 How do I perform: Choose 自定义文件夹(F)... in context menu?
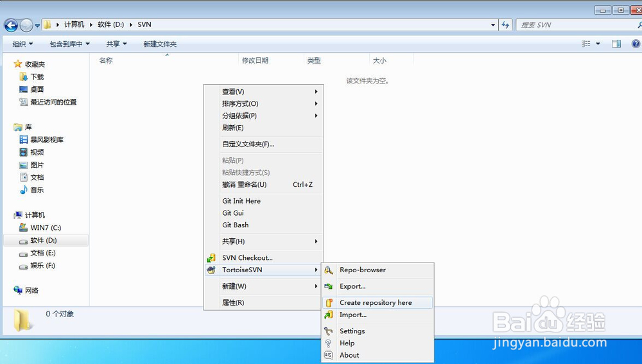(x=264, y=144)
